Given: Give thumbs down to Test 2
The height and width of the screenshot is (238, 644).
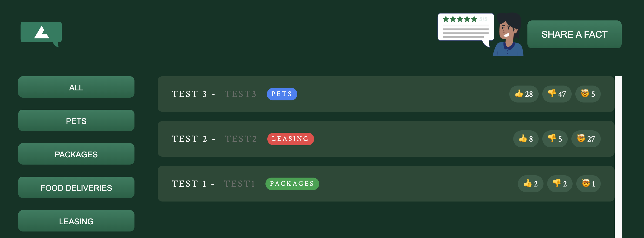Looking at the screenshot, I should (554, 139).
